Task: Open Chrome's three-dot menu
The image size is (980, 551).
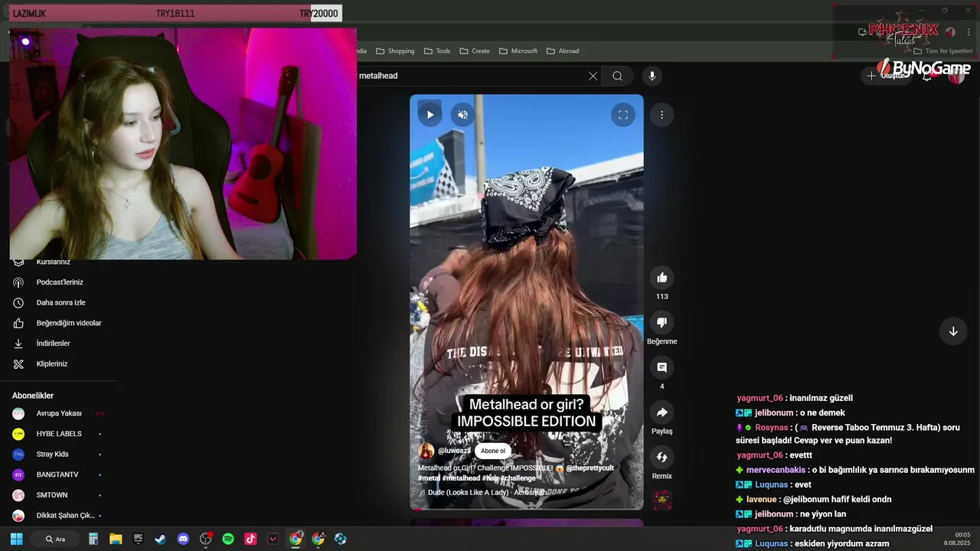Action: coord(969,32)
